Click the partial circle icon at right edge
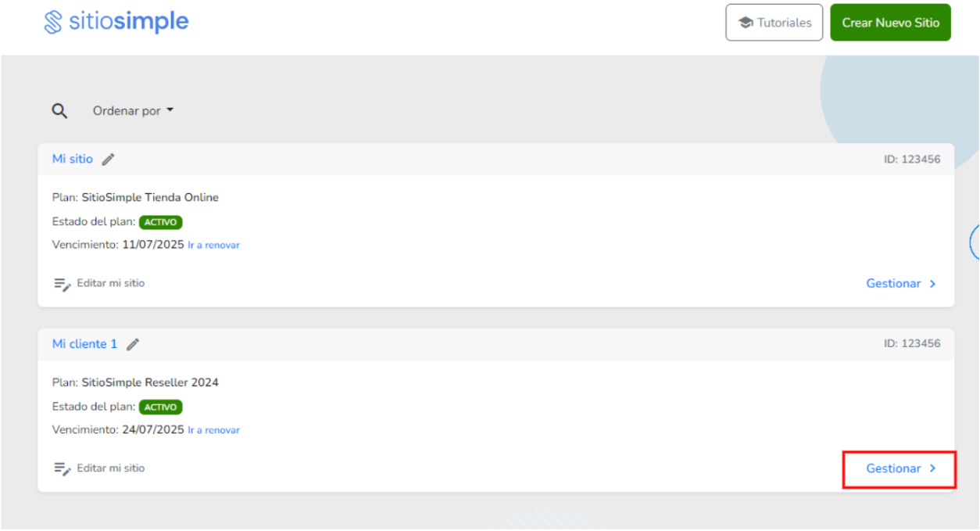Viewport: 980px width, 531px height. pos(975,242)
